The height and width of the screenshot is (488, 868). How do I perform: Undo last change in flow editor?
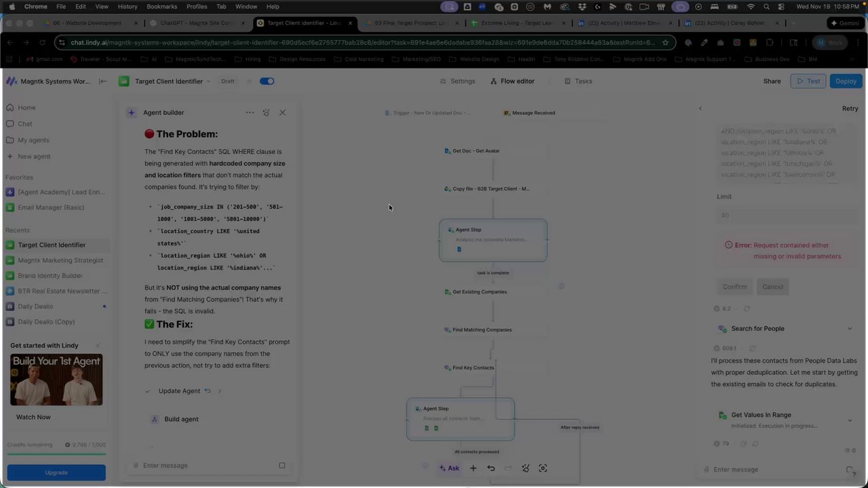pos(491,468)
